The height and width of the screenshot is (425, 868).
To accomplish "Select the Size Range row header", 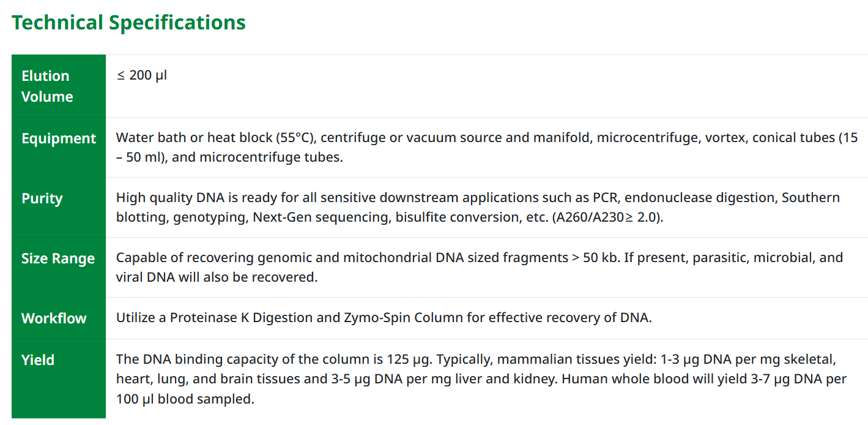I will coord(58,258).
